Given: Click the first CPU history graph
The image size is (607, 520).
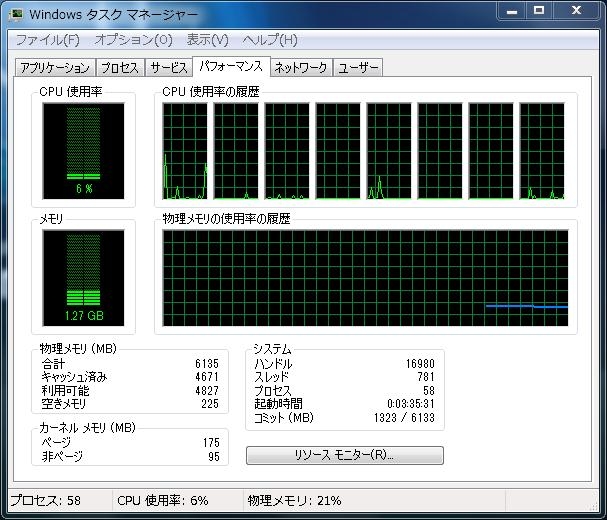Looking at the screenshot, I should [185, 151].
